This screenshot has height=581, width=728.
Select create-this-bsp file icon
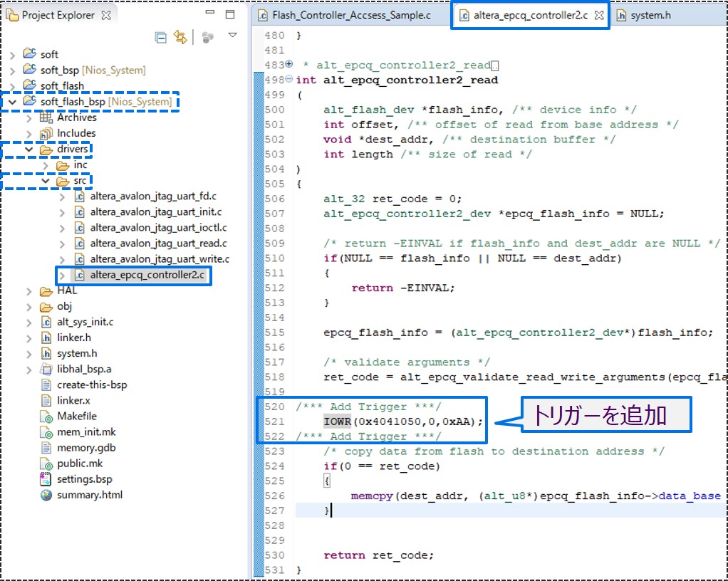click(x=46, y=385)
